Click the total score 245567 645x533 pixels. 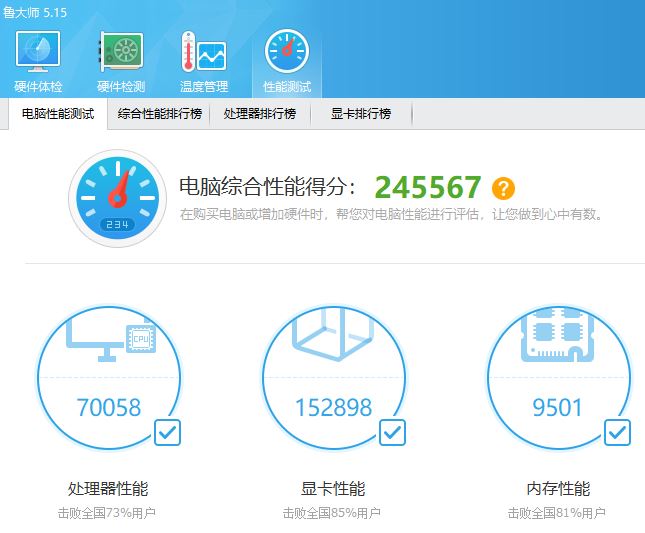(428, 187)
